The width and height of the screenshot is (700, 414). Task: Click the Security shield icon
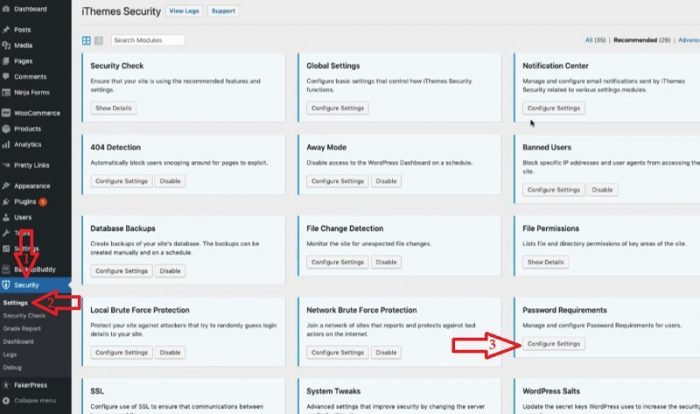[6, 285]
